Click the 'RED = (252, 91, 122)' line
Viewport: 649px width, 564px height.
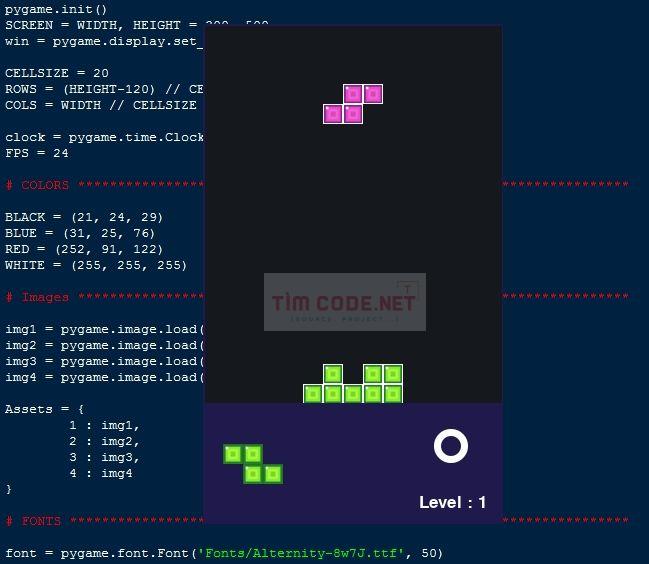pos(84,249)
